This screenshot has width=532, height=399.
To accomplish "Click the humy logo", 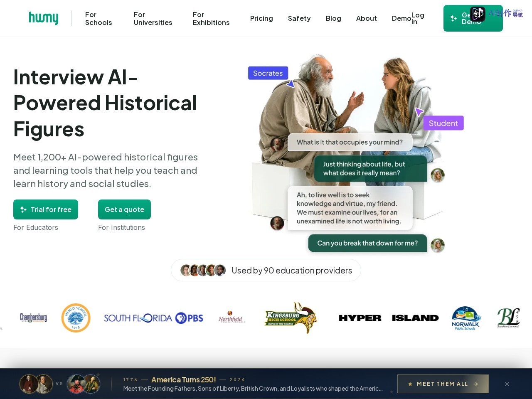I will [44, 18].
